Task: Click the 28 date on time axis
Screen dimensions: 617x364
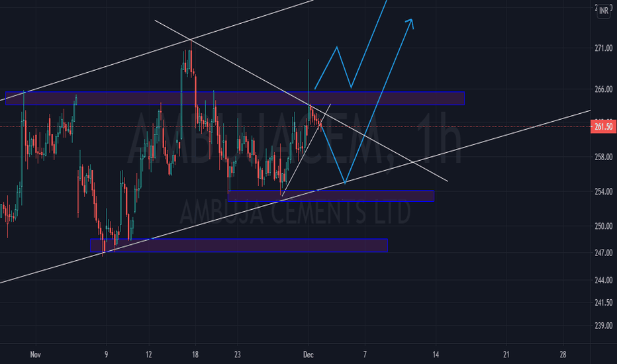Action: pos(563,355)
